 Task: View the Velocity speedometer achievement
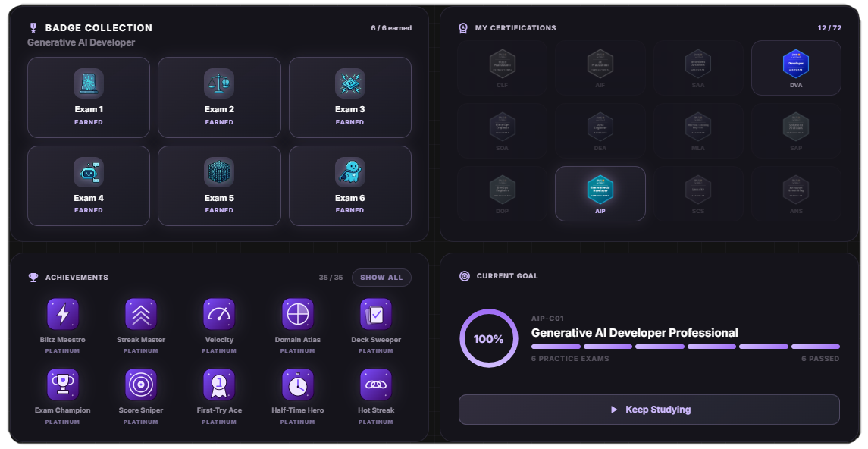coord(219,325)
